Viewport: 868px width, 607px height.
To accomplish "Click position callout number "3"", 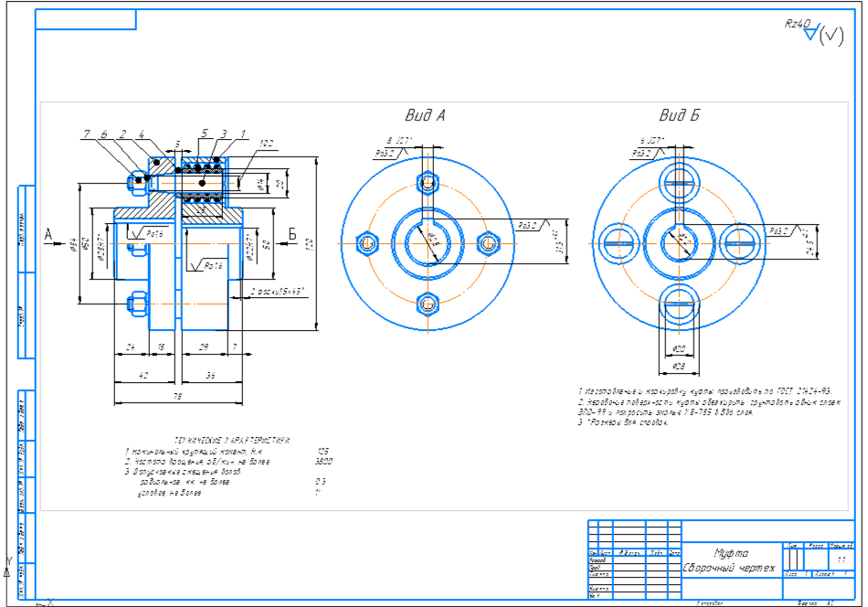I will (x=224, y=134).
